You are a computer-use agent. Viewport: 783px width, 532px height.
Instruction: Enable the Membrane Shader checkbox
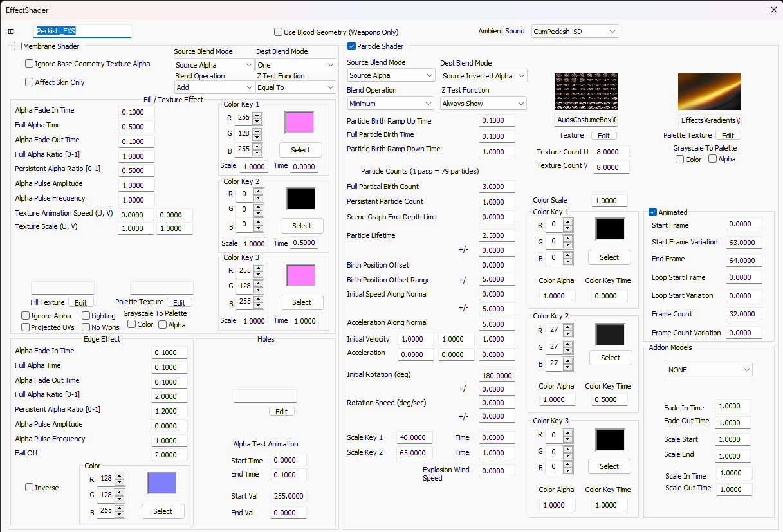(x=18, y=46)
